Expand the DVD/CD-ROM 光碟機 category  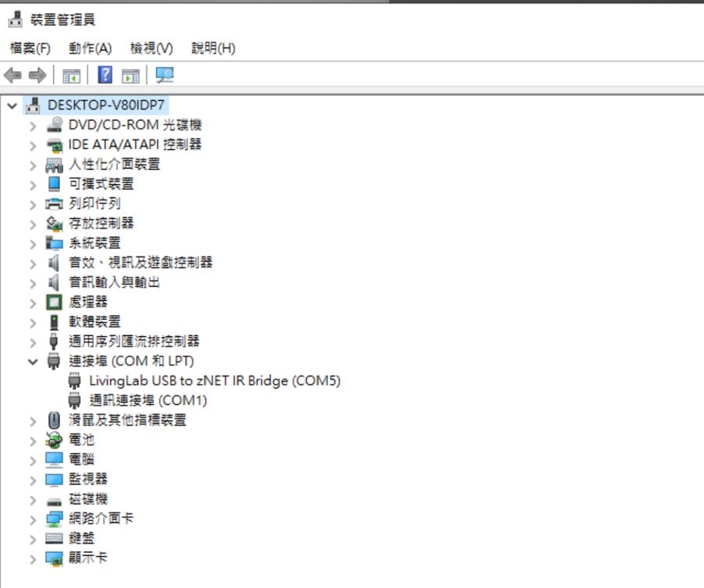(x=33, y=126)
